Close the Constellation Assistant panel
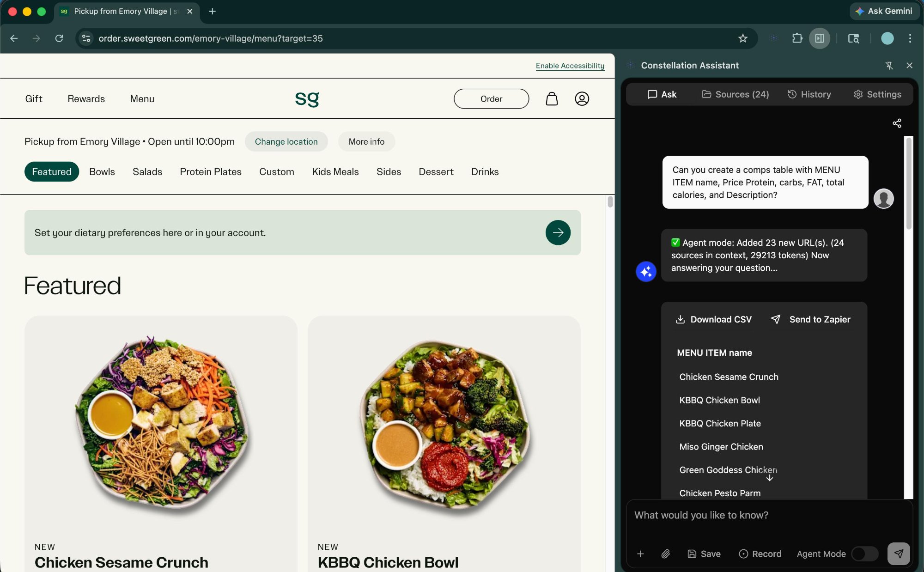The height and width of the screenshot is (572, 924). click(x=909, y=66)
